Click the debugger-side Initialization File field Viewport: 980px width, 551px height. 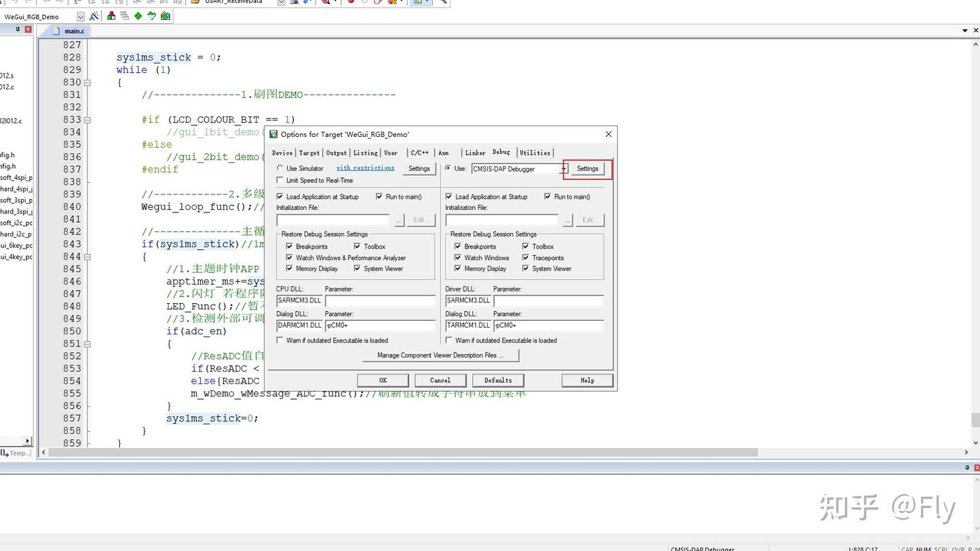tap(502, 220)
